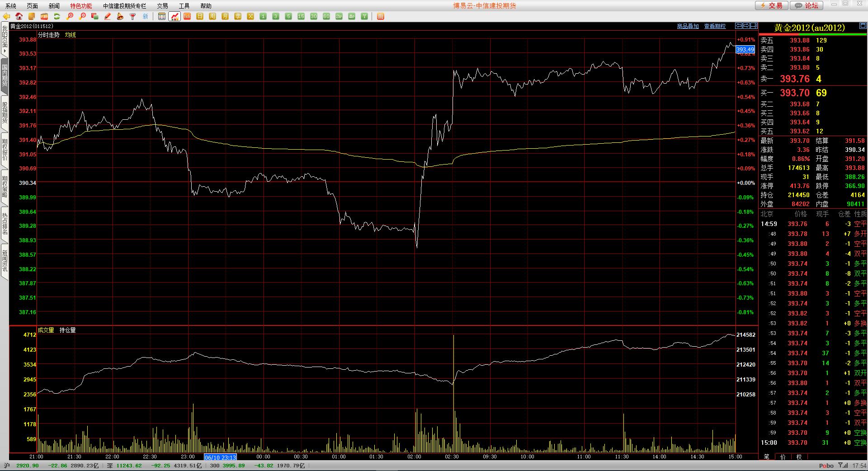Choose the 60-minute chart period

[326, 16]
